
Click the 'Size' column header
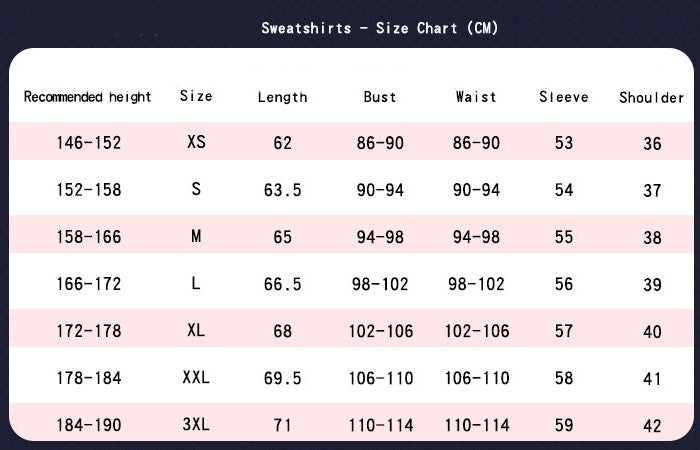click(196, 96)
